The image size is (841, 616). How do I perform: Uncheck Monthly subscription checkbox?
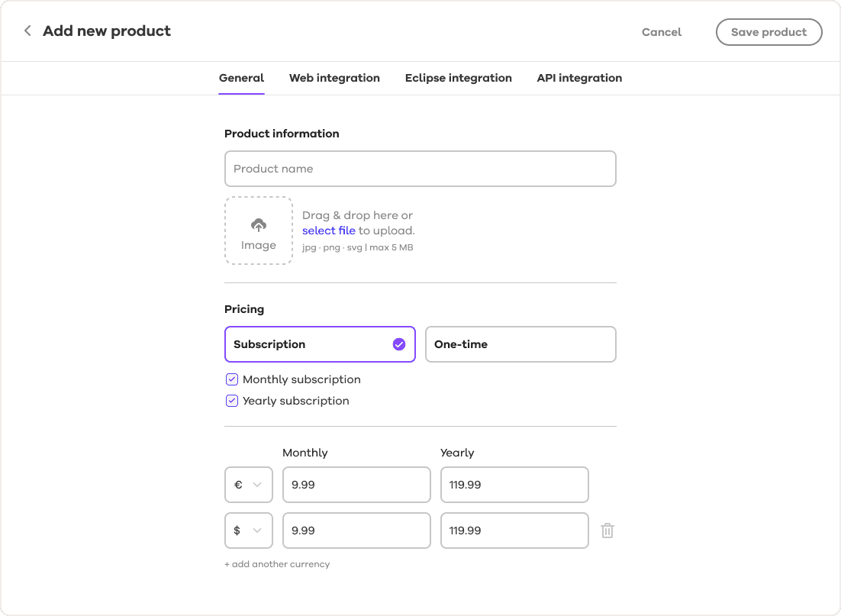(232, 379)
